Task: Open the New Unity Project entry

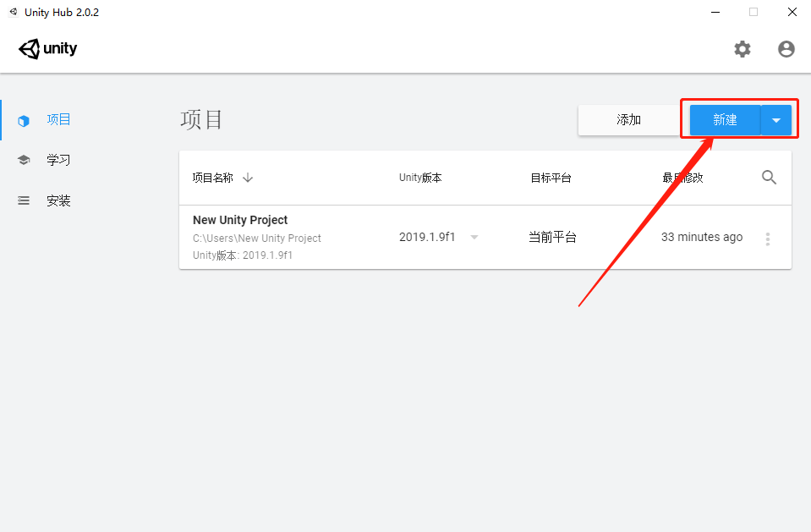Action: coord(485,237)
